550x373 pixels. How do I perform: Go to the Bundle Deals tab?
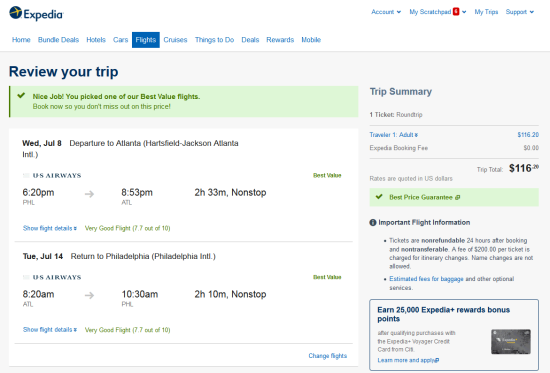tap(58, 40)
